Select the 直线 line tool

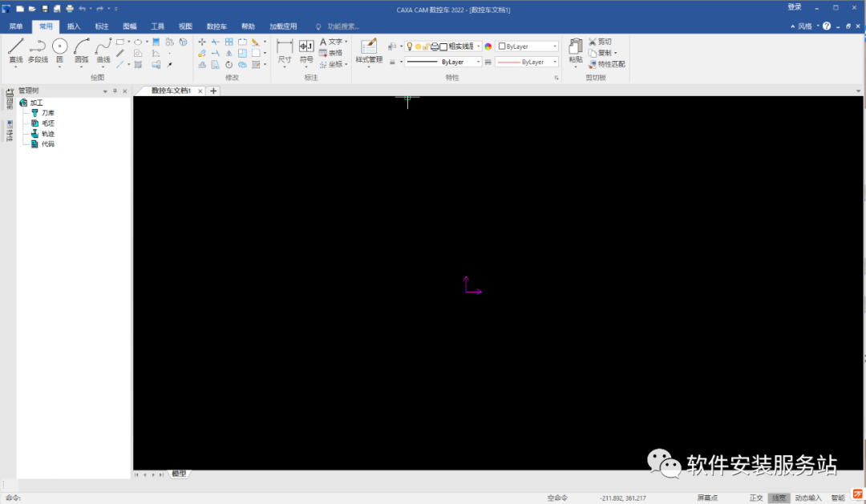15,50
